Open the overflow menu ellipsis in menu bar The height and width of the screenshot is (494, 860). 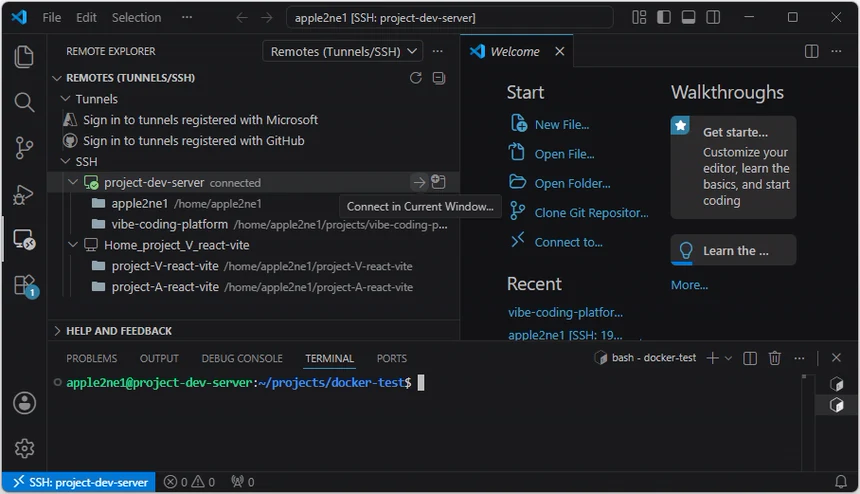(187, 18)
